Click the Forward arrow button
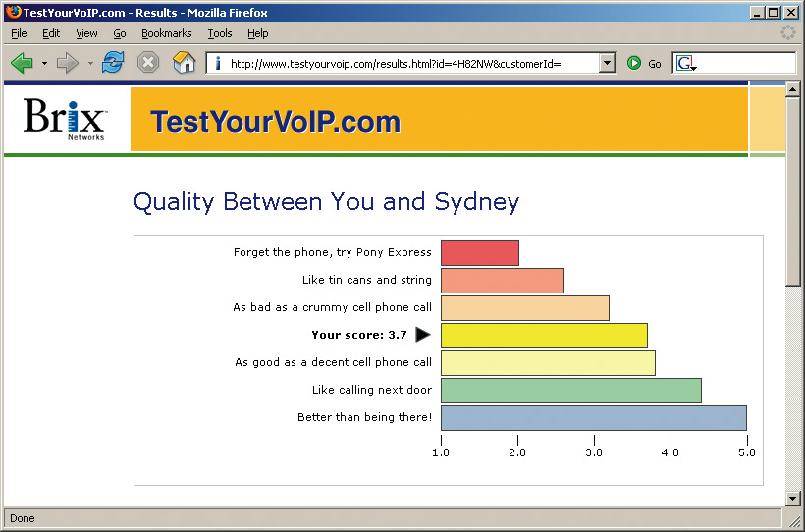805x532 pixels. coord(68,63)
